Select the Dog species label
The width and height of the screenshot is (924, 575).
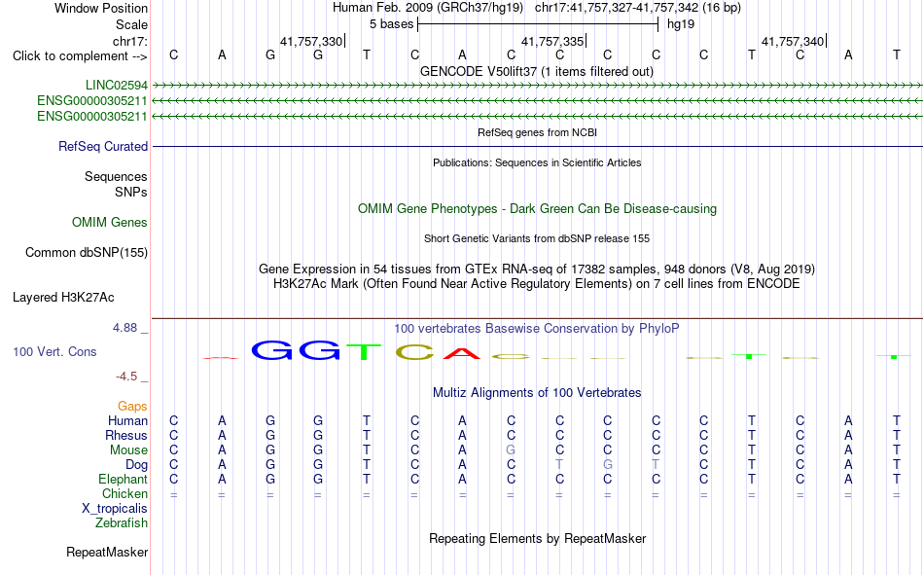click(137, 465)
